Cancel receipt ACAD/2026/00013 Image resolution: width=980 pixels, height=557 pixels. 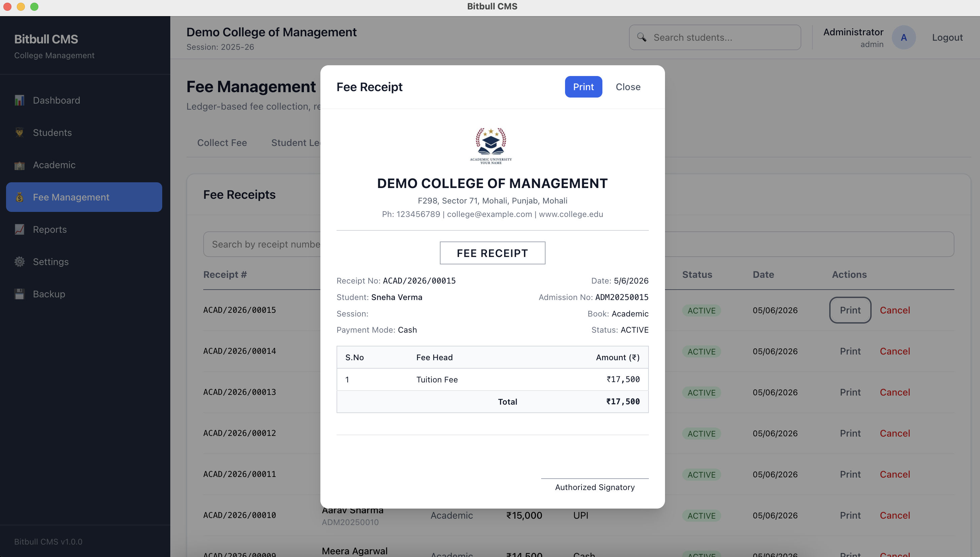pos(895,392)
